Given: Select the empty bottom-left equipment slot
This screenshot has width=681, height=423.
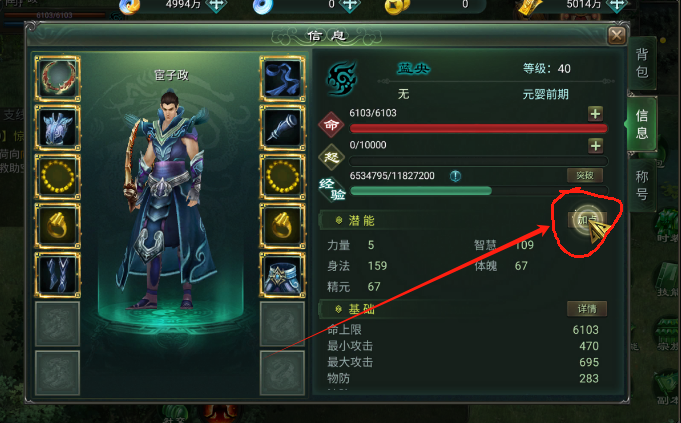Looking at the screenshot, I should pos(57,373).
